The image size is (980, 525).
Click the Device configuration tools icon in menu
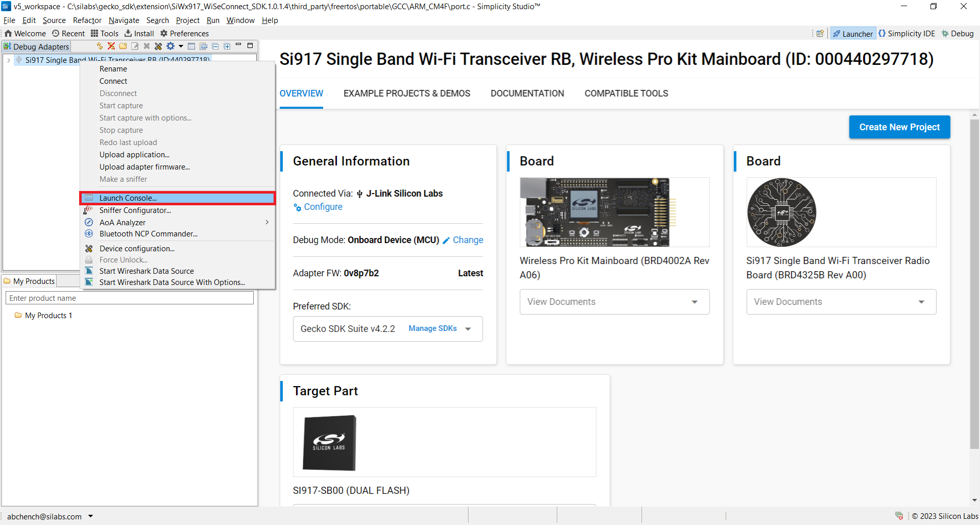pyautogui.click(x=89, y=248)
